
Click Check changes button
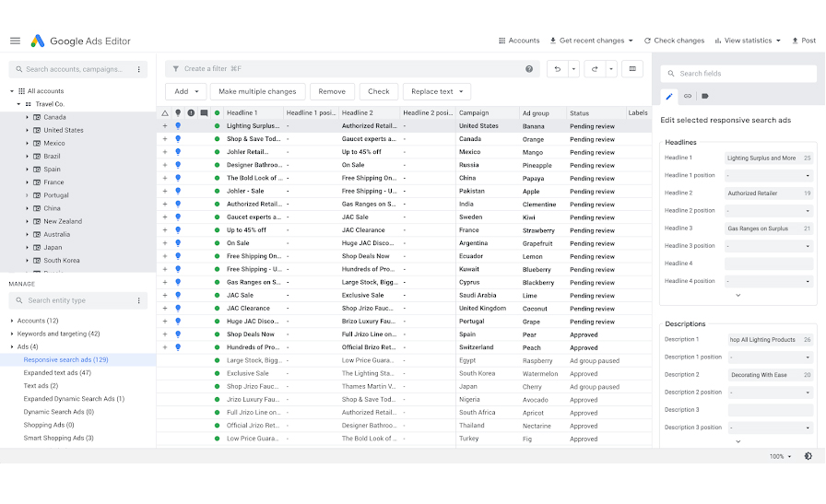[674, 41]
